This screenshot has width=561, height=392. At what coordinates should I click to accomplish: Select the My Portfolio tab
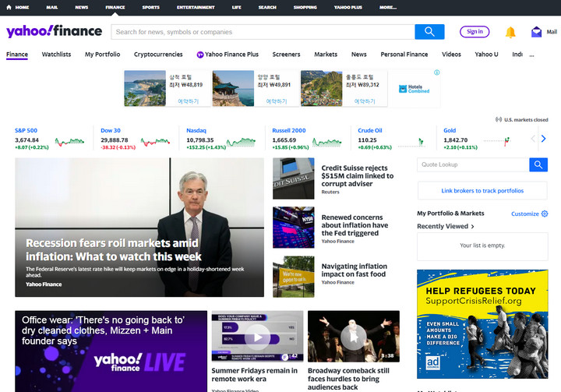coord(102,55)
